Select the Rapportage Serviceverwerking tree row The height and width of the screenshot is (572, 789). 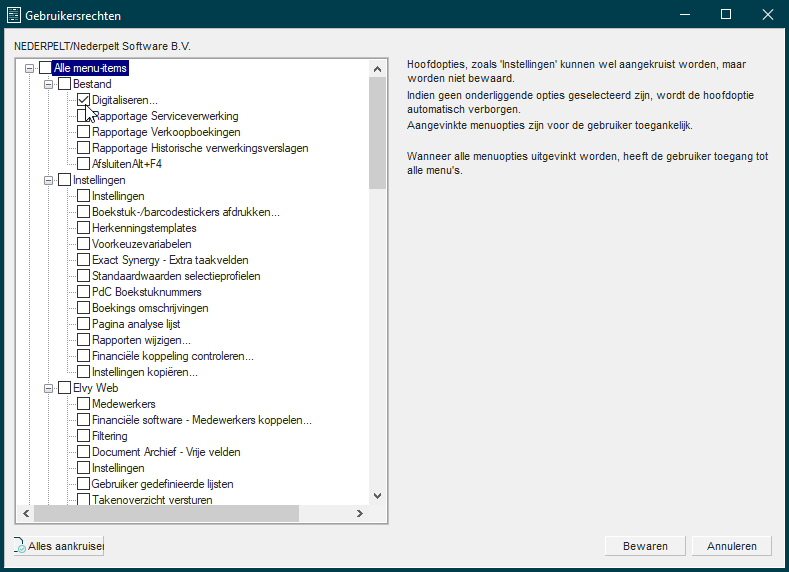pos(165,116)
